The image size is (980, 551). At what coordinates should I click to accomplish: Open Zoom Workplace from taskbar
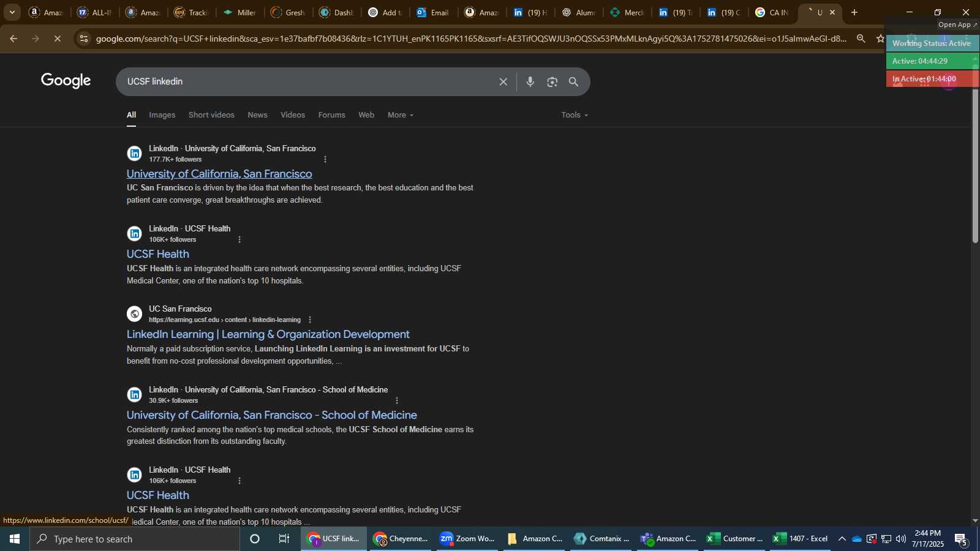[467, 539]
